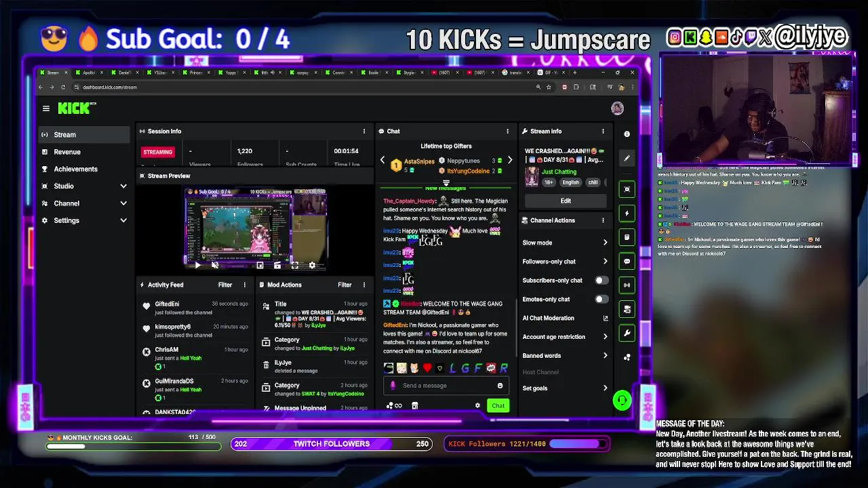868x488 pixels.
Task: Open the Session Info three-dot menu
Action: [364, 131]
